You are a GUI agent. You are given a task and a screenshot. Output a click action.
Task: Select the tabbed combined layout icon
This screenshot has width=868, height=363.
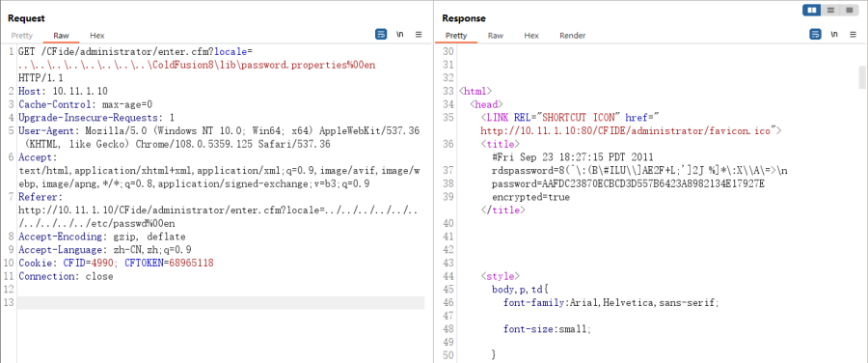pyautogui.click(x=848, y=10)
